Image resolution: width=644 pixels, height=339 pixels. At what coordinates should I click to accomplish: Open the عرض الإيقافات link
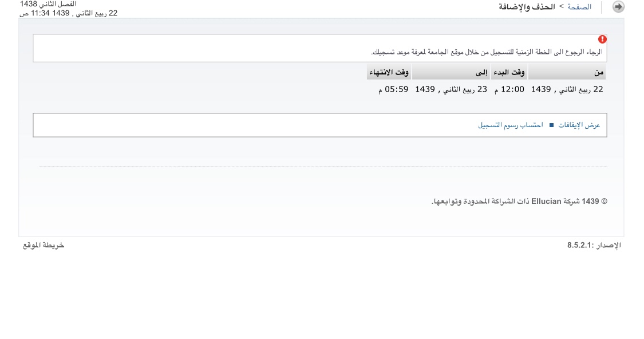tap(579, 125)
